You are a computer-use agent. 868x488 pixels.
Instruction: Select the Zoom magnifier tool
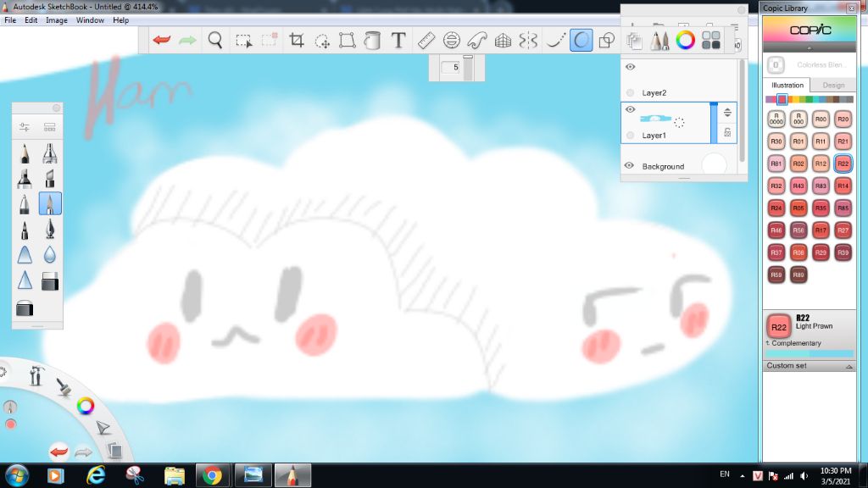click(x=215, y=40)
